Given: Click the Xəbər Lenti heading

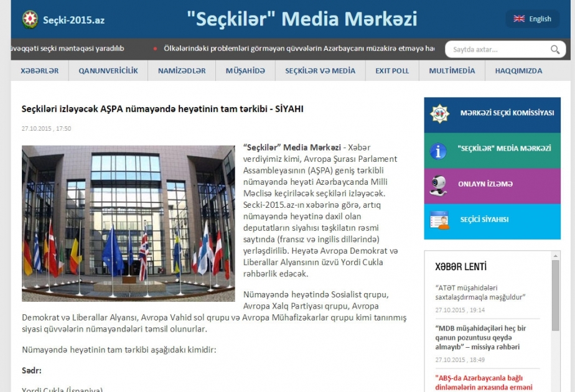Looking at the screenshot, I should click(x=460, y=266).
